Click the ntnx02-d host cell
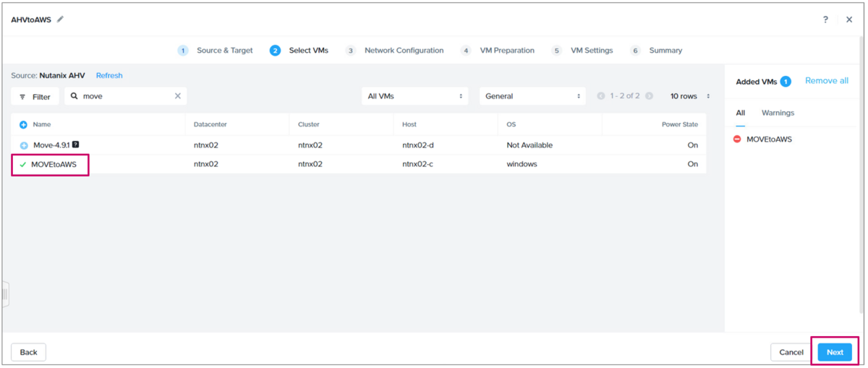 pyautogui.click(x=418, y=145)
